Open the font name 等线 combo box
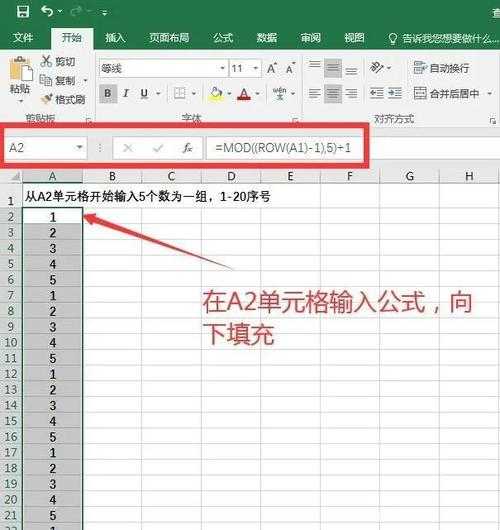The height and width of the screenshot is (530, 500). (163, 69)
